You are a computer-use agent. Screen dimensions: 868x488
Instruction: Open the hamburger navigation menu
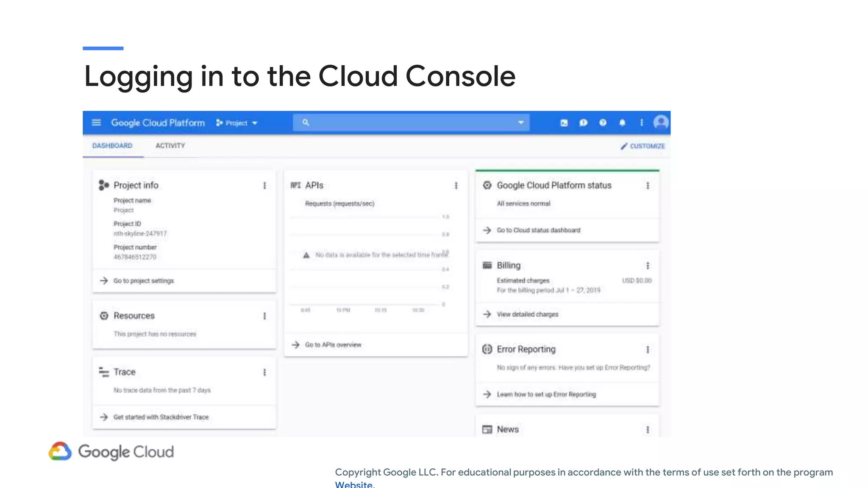click(96, 122)
